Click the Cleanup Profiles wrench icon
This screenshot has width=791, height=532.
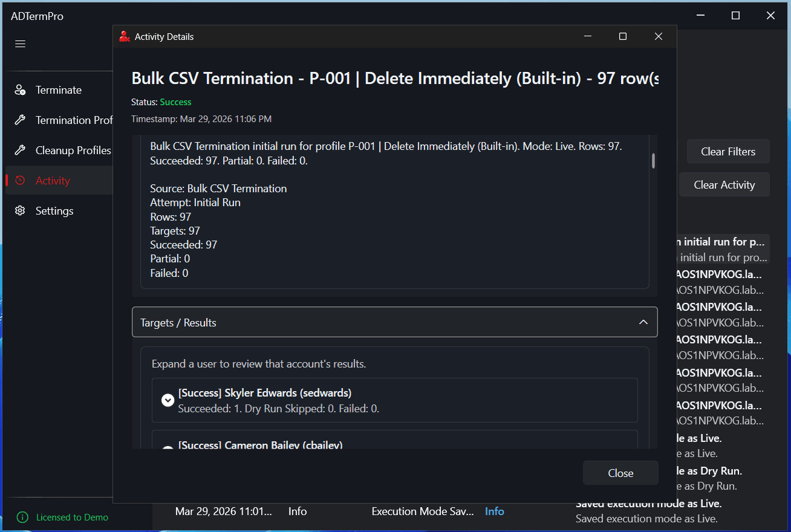[x=20, y=151]
